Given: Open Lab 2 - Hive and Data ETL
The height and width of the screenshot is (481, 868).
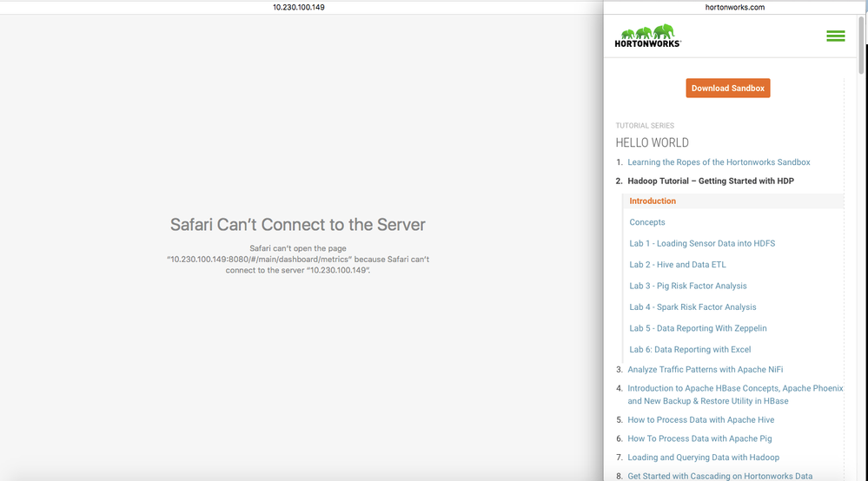Looking at the screenshot, I should pos(677,265).
